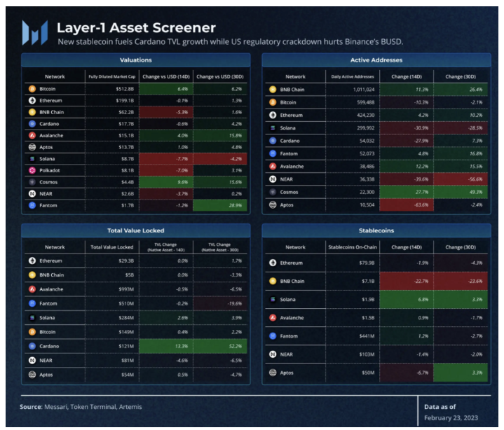504x430 pixels.
Task: Click Ethereum TVL value $29.3B
Action: coord(126,261)
